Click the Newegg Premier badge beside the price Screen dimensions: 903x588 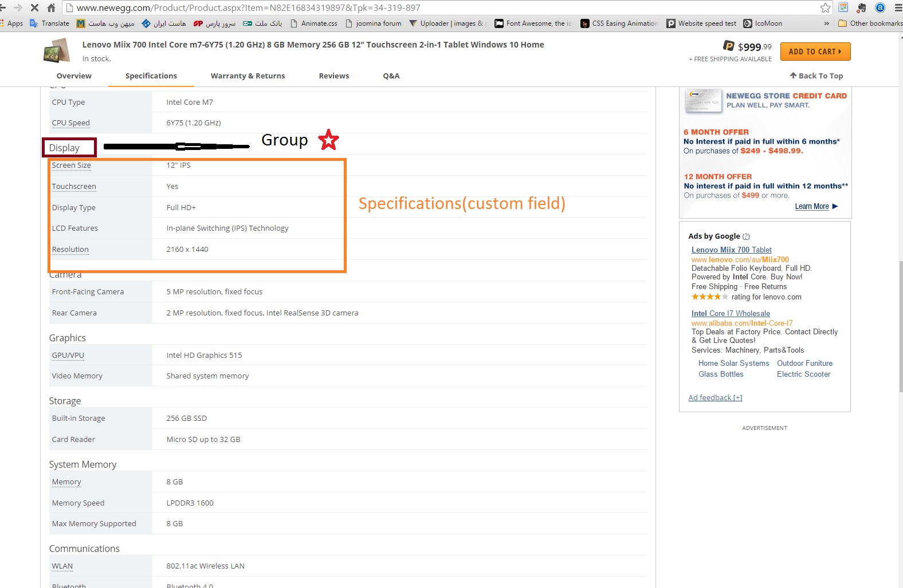pyautogui.click(x=728, y=46)
